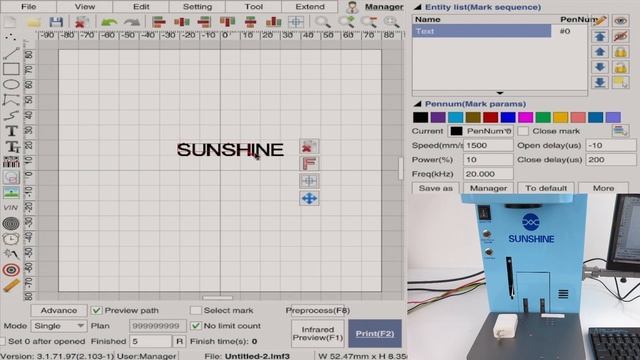Viewport: 640px width, 360px height.
Task: Toggle the Preview path checkbox
Action: click(x=96, y=311)
